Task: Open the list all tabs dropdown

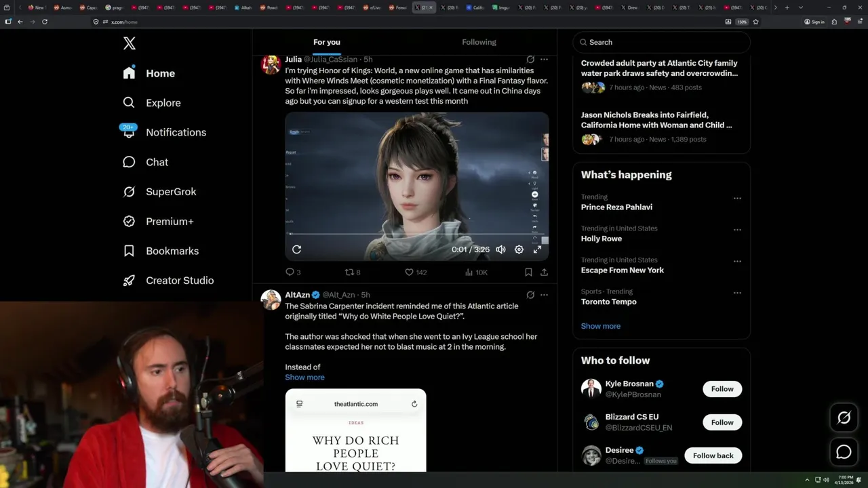Action: click(801, 7)
